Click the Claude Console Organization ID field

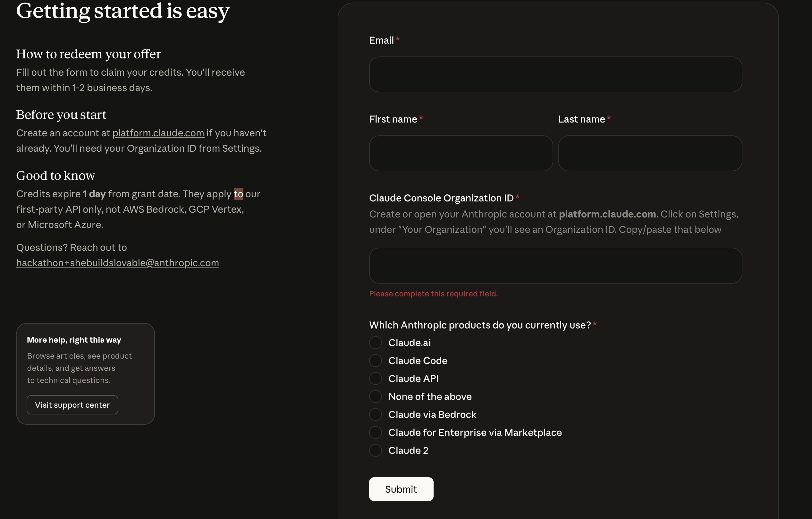[555, 265]
